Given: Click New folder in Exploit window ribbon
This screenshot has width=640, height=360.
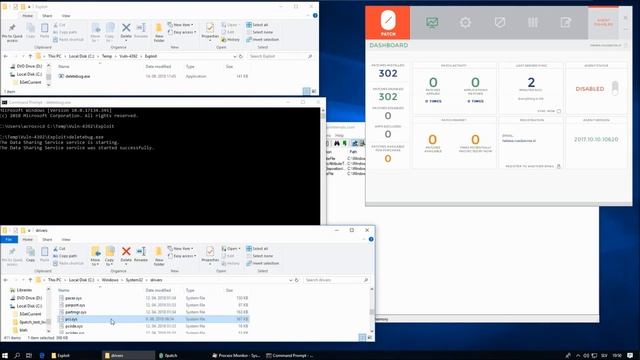Looking at the screenshot, I should 159,32.
